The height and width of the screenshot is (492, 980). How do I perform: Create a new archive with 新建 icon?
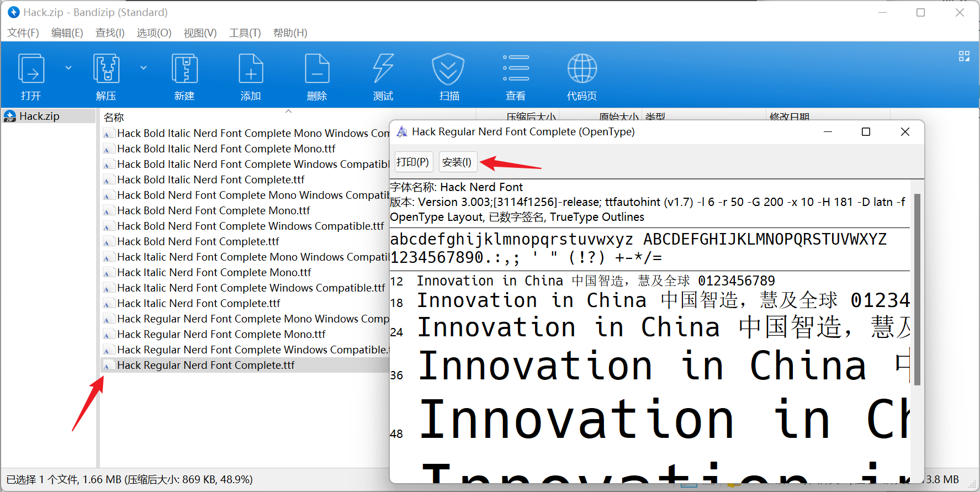[184, 76]
